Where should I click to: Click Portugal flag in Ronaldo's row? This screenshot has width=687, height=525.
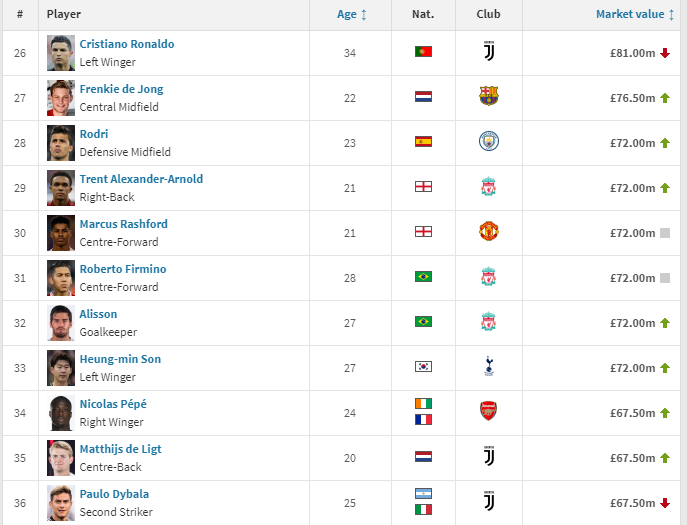423,52
